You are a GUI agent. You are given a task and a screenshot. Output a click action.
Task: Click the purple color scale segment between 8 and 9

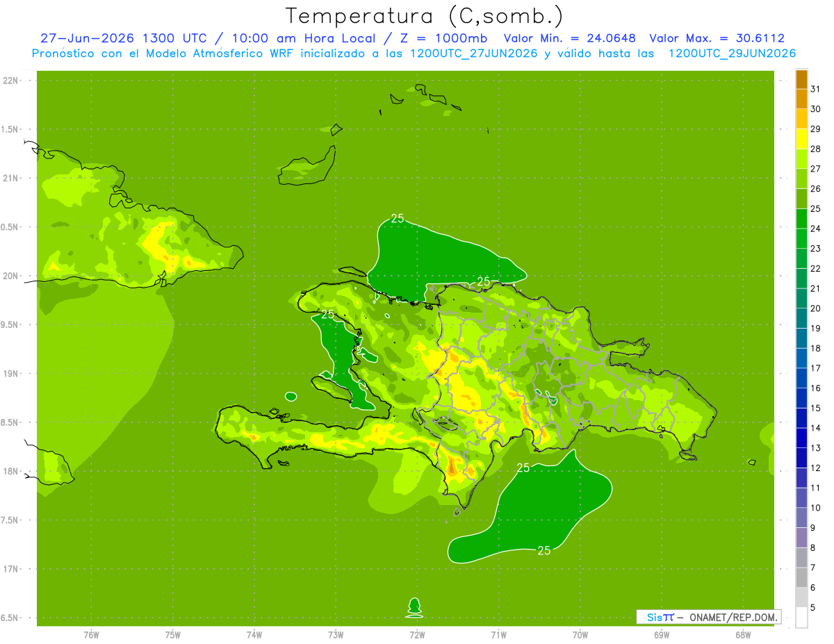point(801,538)
